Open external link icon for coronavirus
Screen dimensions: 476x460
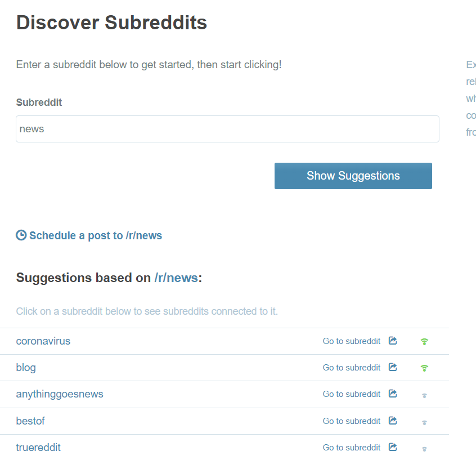click(393, 341)
